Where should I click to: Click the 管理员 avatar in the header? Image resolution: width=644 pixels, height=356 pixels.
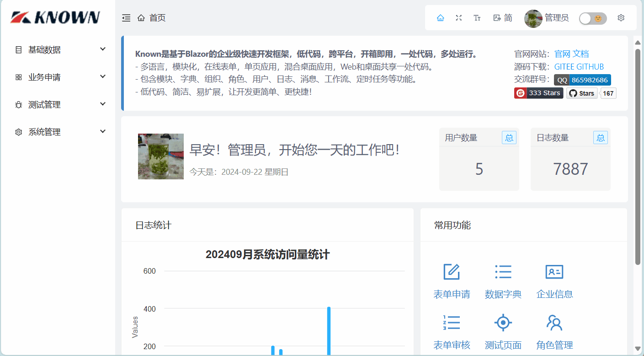pyautogui.click(x=533, y=18)
